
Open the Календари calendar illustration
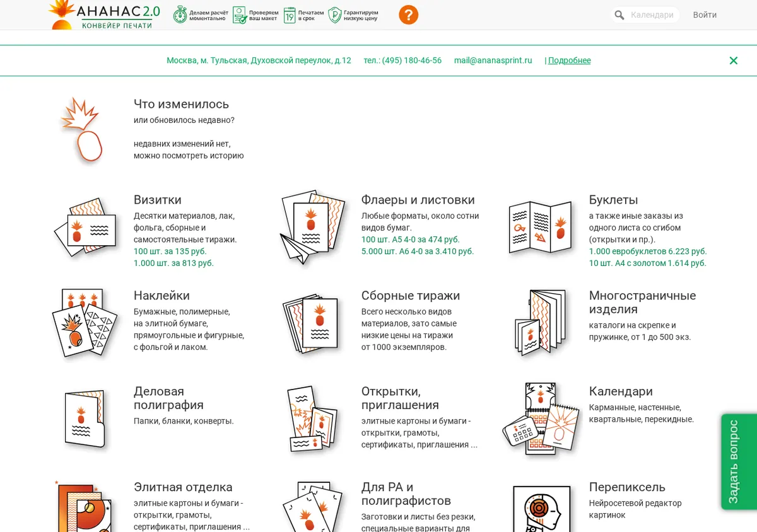pos(541,418)
